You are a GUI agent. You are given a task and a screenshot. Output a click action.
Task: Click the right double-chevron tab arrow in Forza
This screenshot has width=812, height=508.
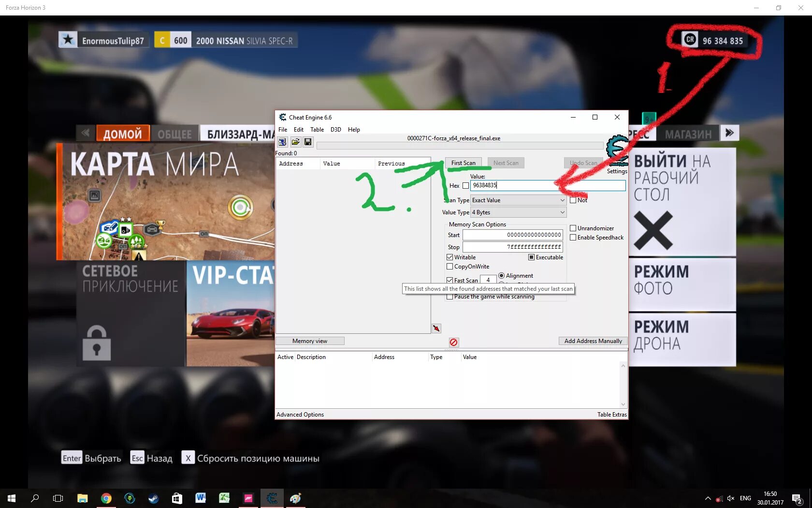tap(729, 133)
